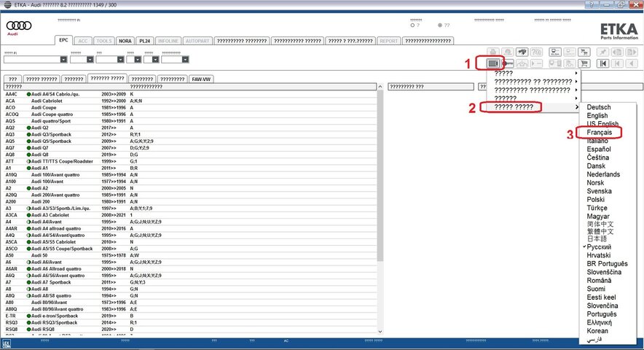Viewport: 644px width, 350px height.
Task: Click the 2017>> year cell for Audi Q2
Action: coord(109,128)
